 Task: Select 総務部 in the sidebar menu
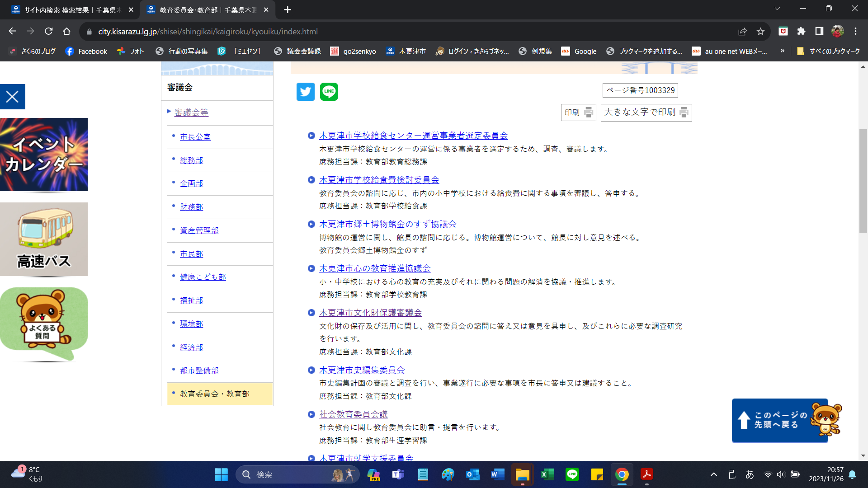(x=191, y=160)
